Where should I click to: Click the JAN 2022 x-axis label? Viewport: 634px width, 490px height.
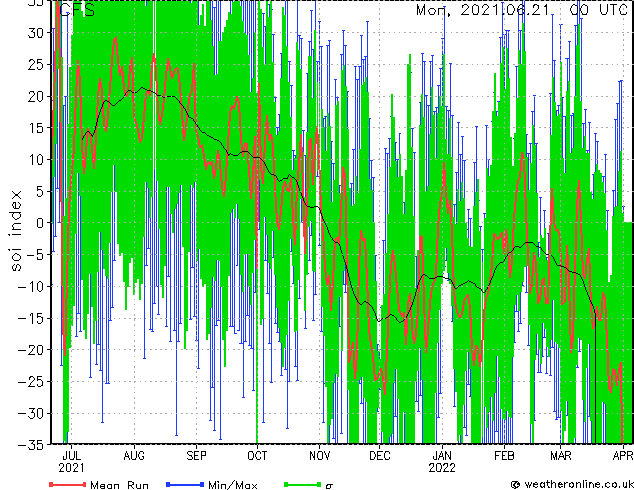coord(442,462)
